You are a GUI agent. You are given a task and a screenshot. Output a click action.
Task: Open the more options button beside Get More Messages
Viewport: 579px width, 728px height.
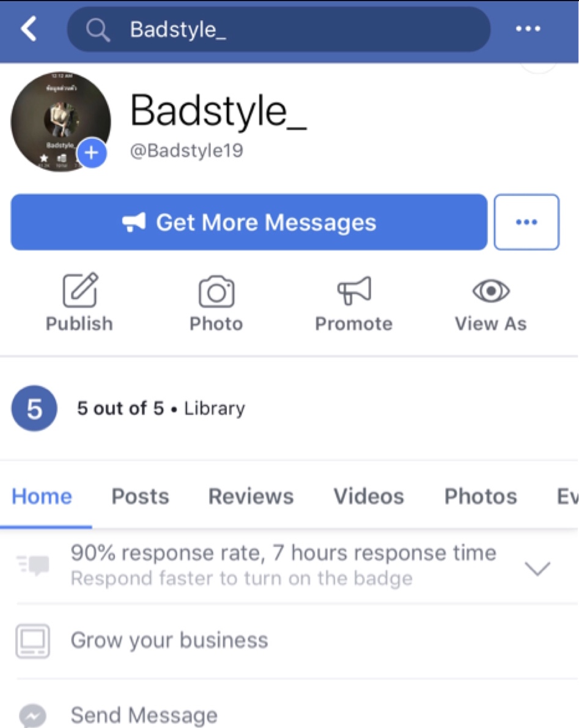[526, 222]
